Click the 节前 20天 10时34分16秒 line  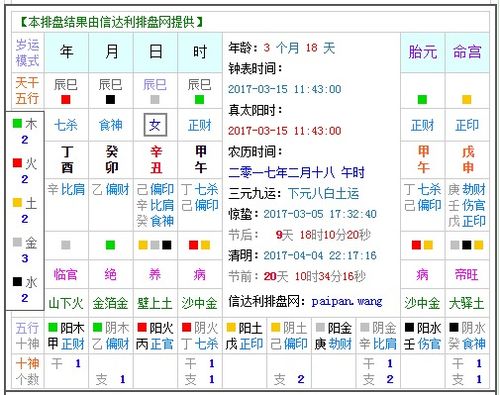point(297,276)
